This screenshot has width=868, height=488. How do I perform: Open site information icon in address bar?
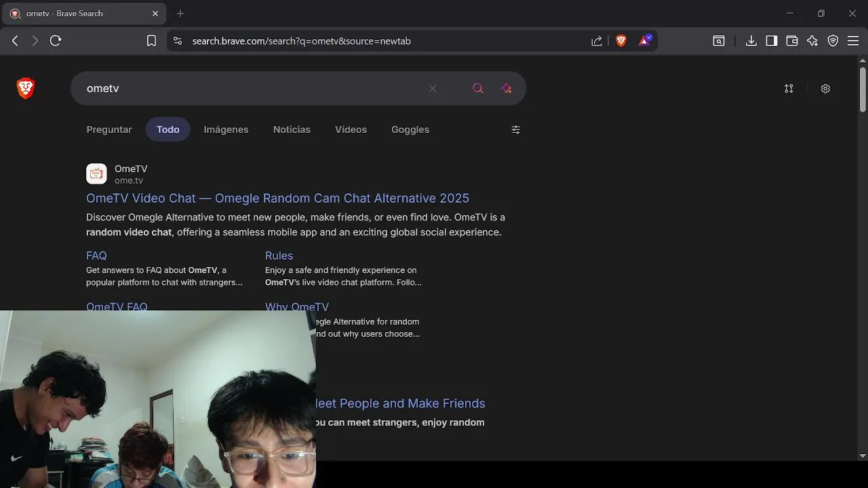click(178, 41)
